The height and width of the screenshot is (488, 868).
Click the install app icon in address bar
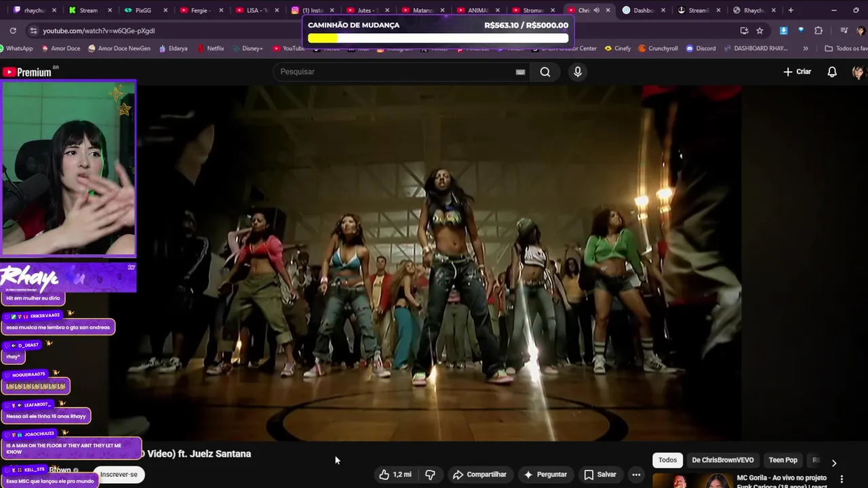744,30
